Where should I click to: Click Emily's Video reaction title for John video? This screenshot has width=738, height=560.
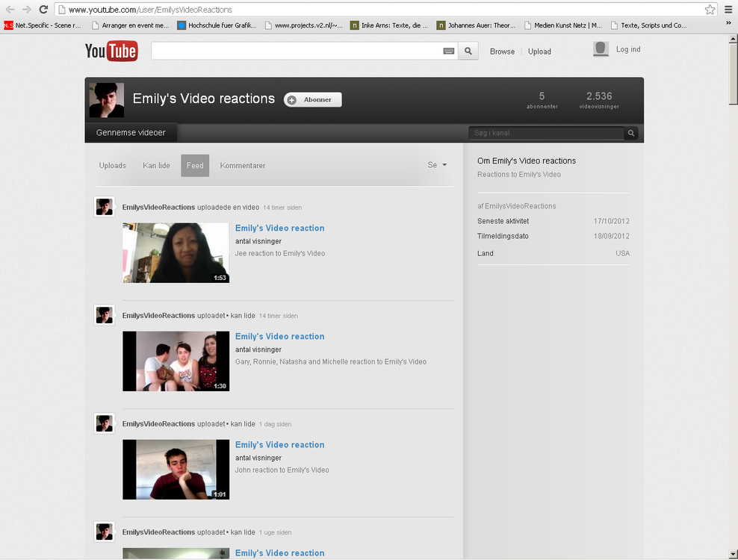tap(279, 445)
